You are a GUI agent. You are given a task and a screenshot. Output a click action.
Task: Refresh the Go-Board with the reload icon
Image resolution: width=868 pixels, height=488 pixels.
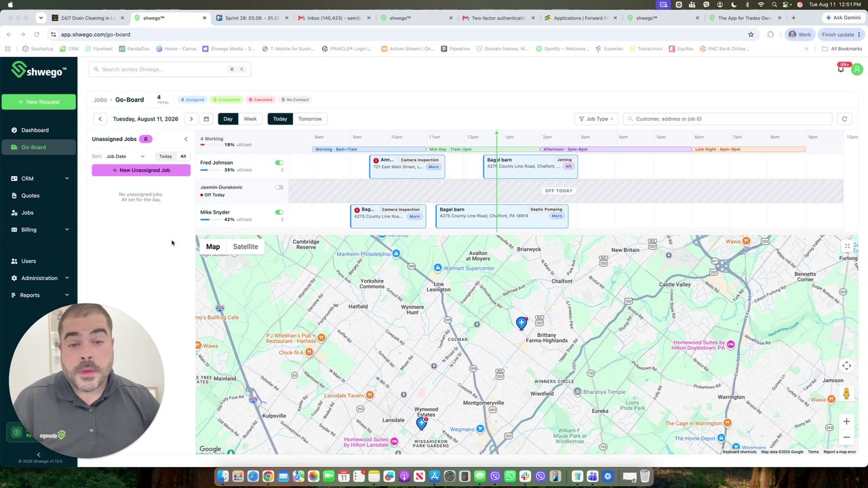point(844,119)
